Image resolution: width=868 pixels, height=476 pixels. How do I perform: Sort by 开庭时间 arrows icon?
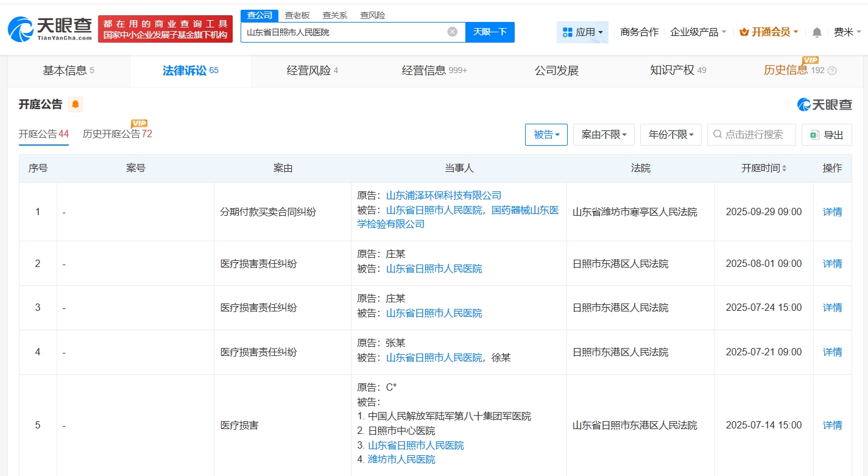[x=784, y=168]
